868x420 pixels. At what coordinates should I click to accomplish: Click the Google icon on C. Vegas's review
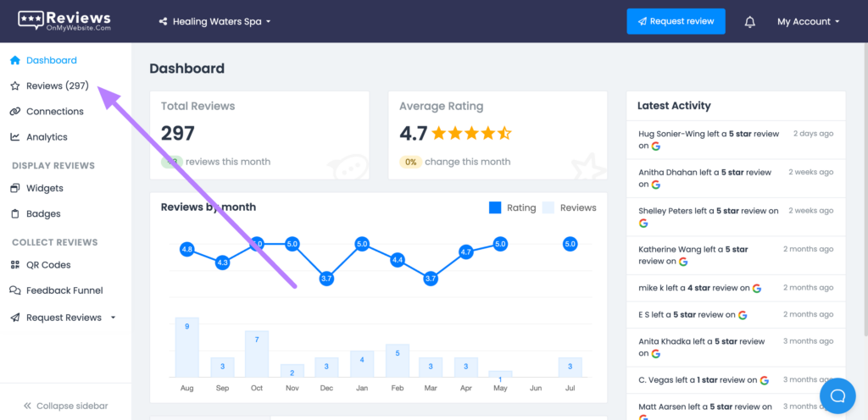(x=764, y=380)
